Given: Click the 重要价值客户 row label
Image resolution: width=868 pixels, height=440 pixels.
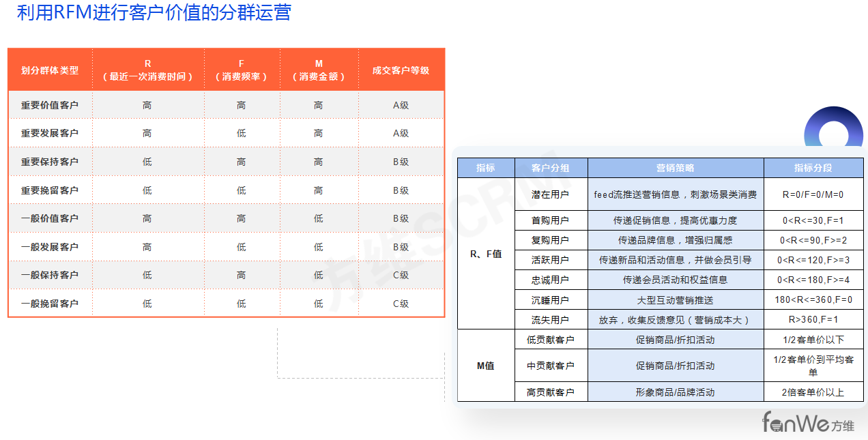Looking at the screenshot, I should pos(50,105).
